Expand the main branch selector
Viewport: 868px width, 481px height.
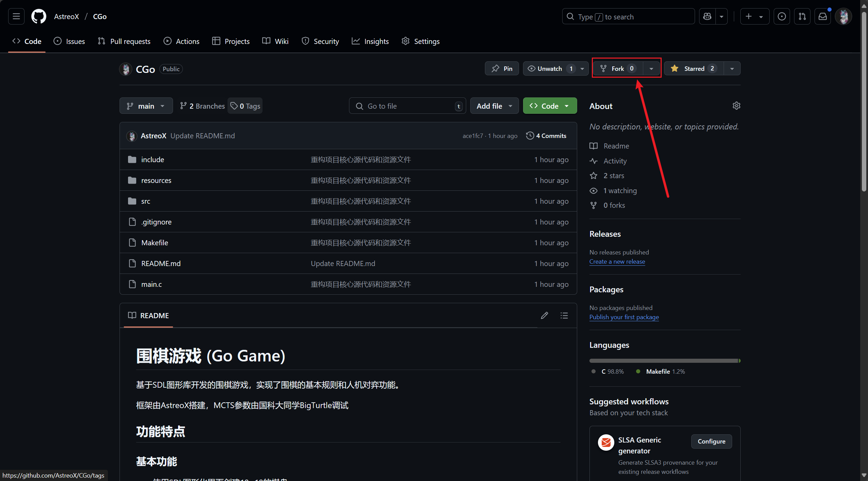[146, 106]
